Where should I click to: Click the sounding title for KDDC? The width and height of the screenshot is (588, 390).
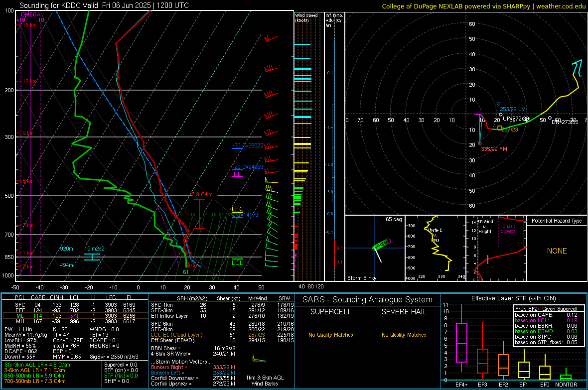tap(104, 5)
